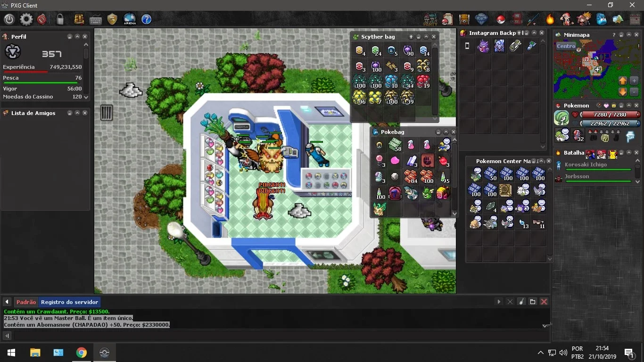Open the blue backpack icon in toolbar

tap(601, 19)
